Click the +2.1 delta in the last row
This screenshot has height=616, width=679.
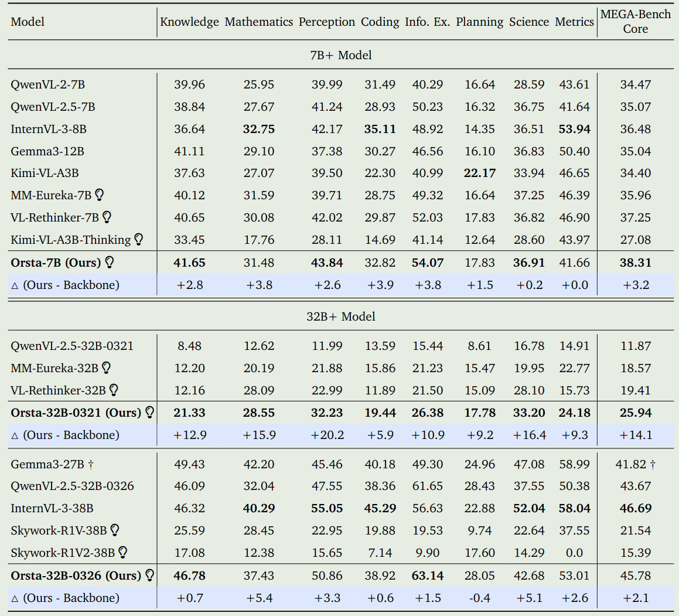(636, 598)
